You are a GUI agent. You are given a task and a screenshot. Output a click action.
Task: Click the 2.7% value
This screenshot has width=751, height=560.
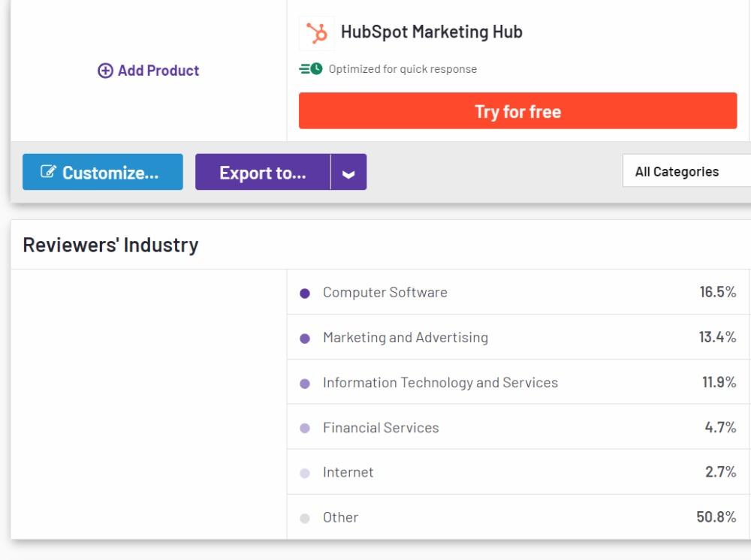720,472
